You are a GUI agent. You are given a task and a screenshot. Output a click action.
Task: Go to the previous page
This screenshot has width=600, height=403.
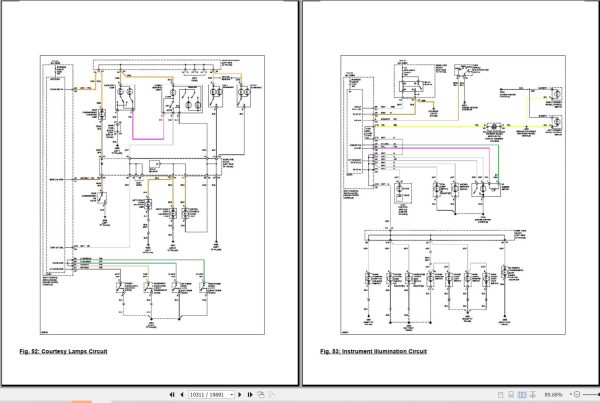tap(182, 395)
